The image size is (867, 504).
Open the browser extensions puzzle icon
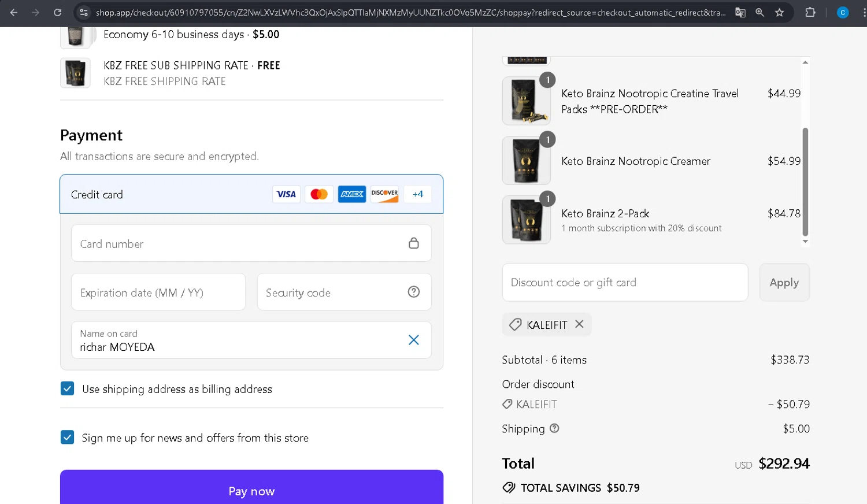coord(810,12)
